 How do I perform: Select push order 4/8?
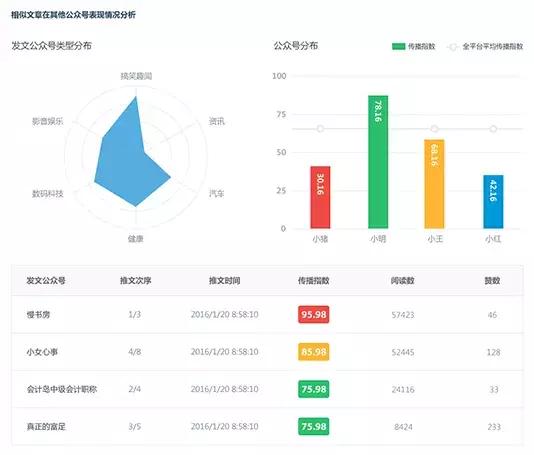click(135, 352)
